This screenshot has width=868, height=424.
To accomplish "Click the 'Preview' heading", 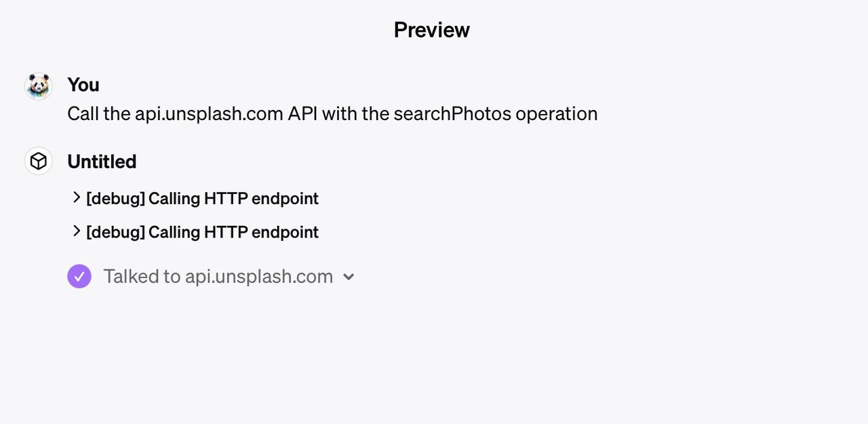I will [x=432, y=30].
